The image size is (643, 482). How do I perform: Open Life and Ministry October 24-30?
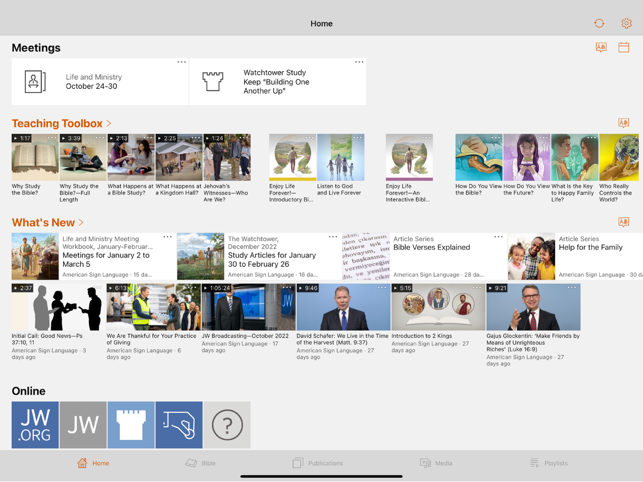(100, 82)
